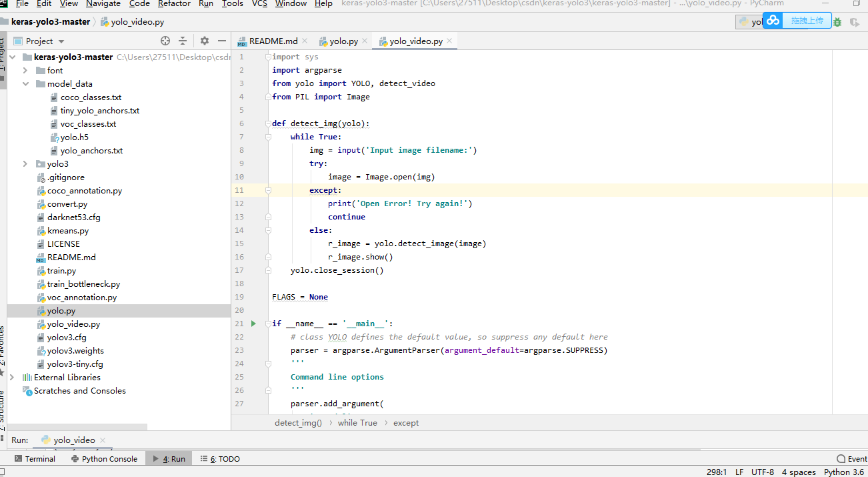Hide the Project tool window
868x477 pixels.
pyautogui.click(x=222, y=41)
